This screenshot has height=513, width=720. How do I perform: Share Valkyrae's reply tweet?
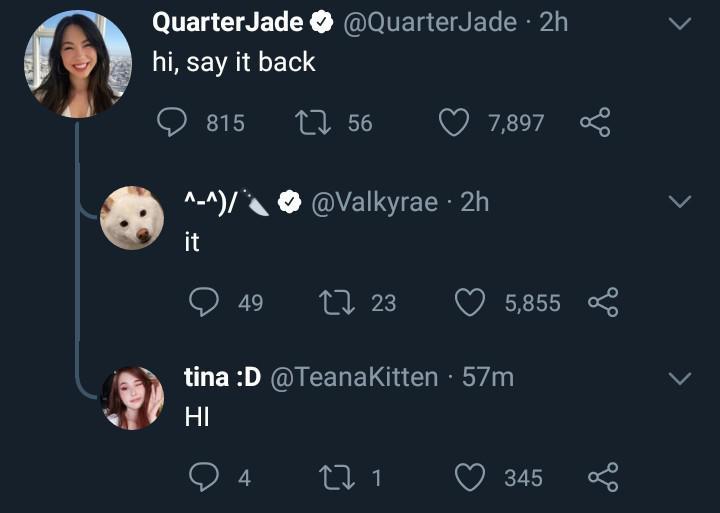(x=603, y=302)
